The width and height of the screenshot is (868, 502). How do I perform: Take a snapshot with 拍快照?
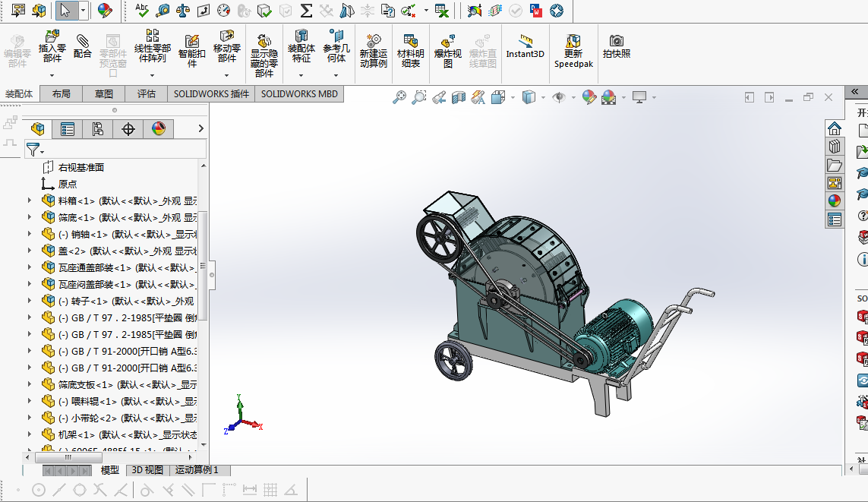tap(616, 46)
